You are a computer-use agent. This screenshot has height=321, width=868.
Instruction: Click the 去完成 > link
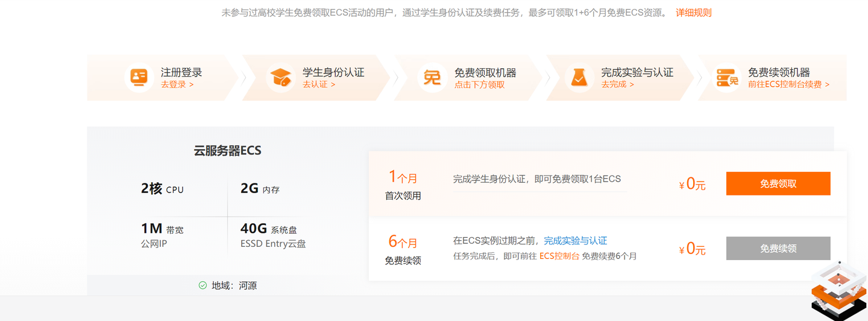[617, 84]
